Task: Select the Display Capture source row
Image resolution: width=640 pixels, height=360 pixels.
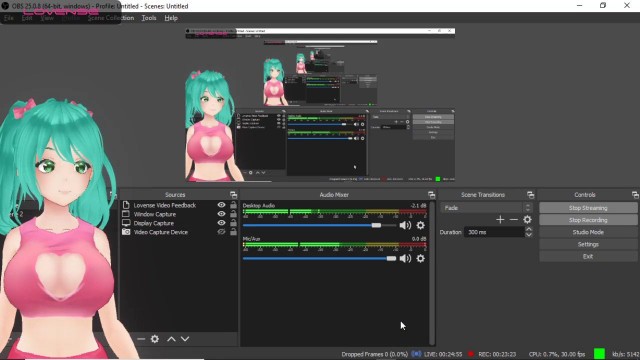Action: click(179, 223)
